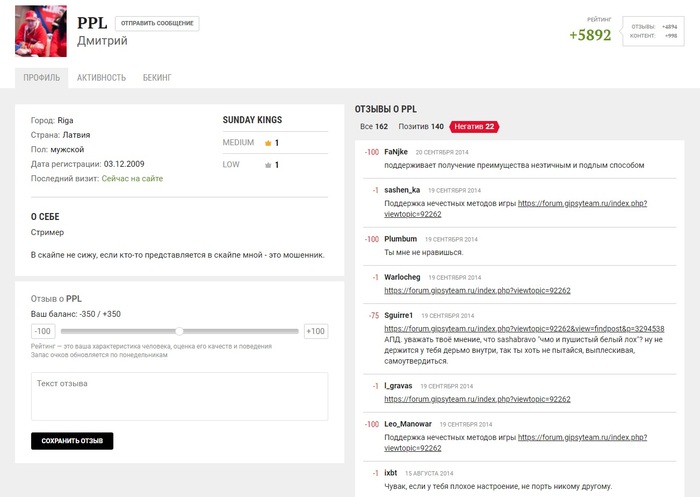700x497 pixels.
Task: Open reviewer Leo_Manowar's profile
Action: click(408, 424)
